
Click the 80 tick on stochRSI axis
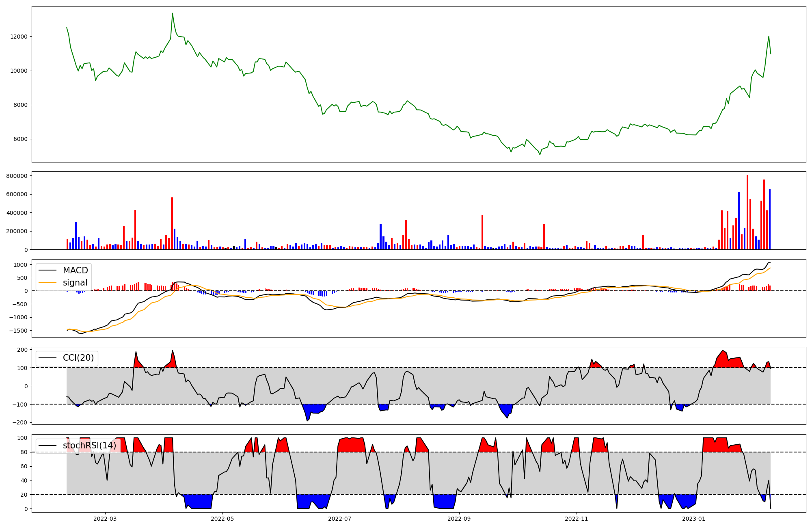click(x=24, y=452)
